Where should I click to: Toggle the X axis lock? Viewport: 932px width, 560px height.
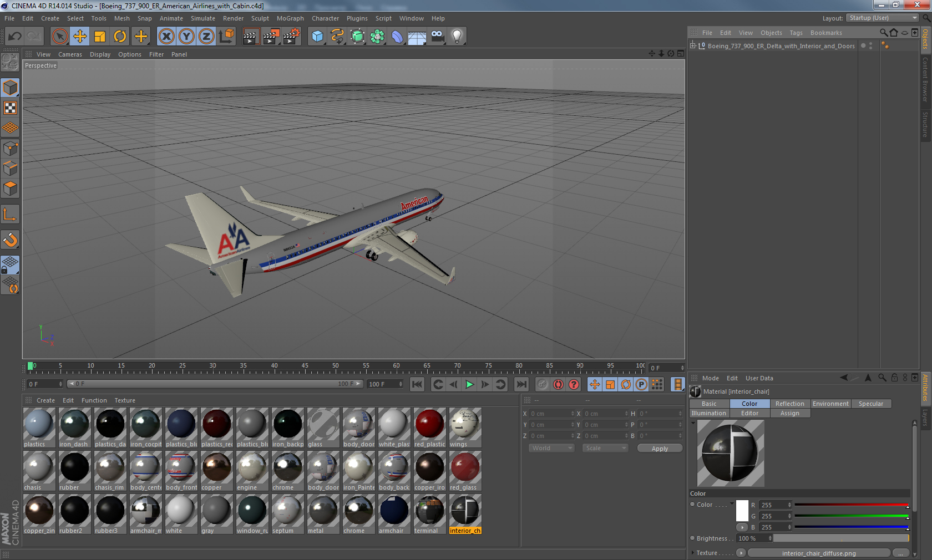(x=166, y=37)
